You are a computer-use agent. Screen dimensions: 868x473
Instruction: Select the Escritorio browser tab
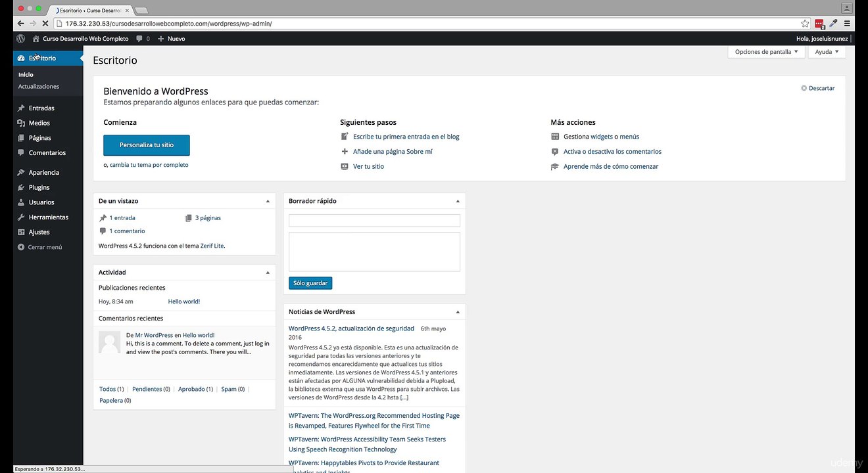92,10
